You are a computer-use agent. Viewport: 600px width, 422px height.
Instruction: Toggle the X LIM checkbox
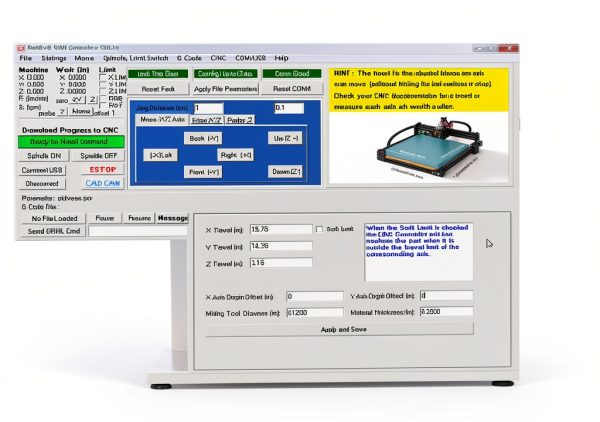pos(102,77)
